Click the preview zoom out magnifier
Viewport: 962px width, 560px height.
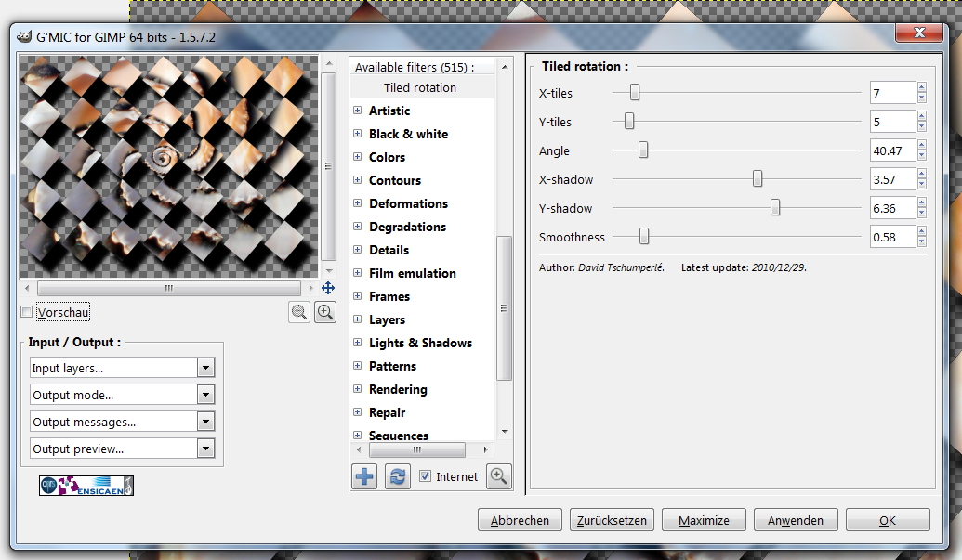(x=299, y=313)
